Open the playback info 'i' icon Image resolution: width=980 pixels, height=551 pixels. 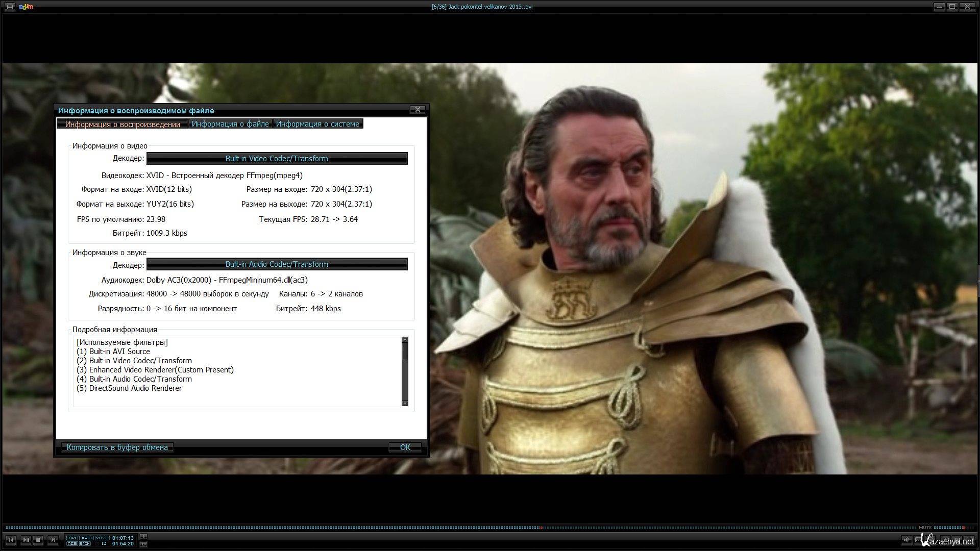[x=144, y=537]
